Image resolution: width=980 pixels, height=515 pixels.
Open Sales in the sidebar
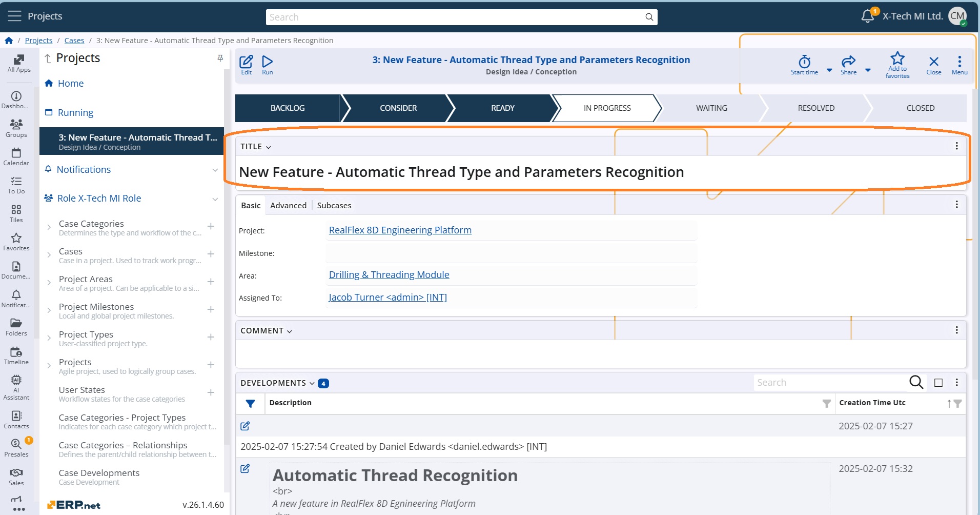16,477
